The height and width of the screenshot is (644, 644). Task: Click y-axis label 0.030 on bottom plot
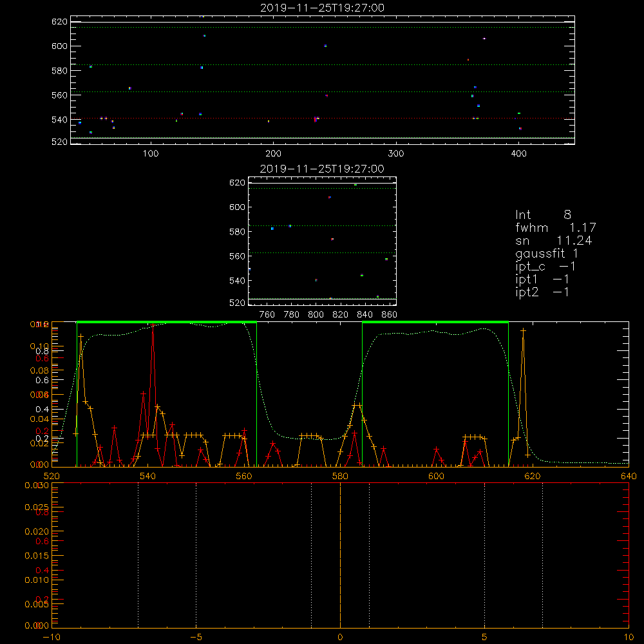pyautogui.click(x=37, y=486)
